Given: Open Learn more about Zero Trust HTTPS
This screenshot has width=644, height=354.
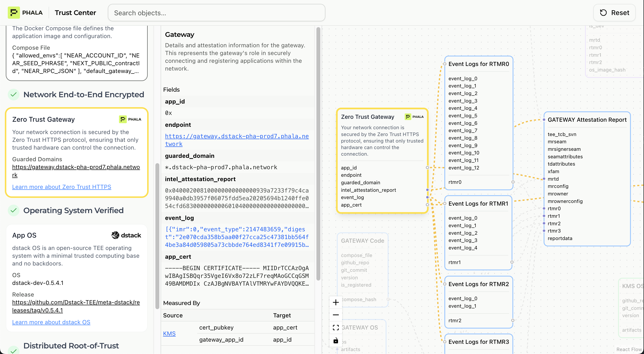Looking at the screenshot, I should coord(61,187).
